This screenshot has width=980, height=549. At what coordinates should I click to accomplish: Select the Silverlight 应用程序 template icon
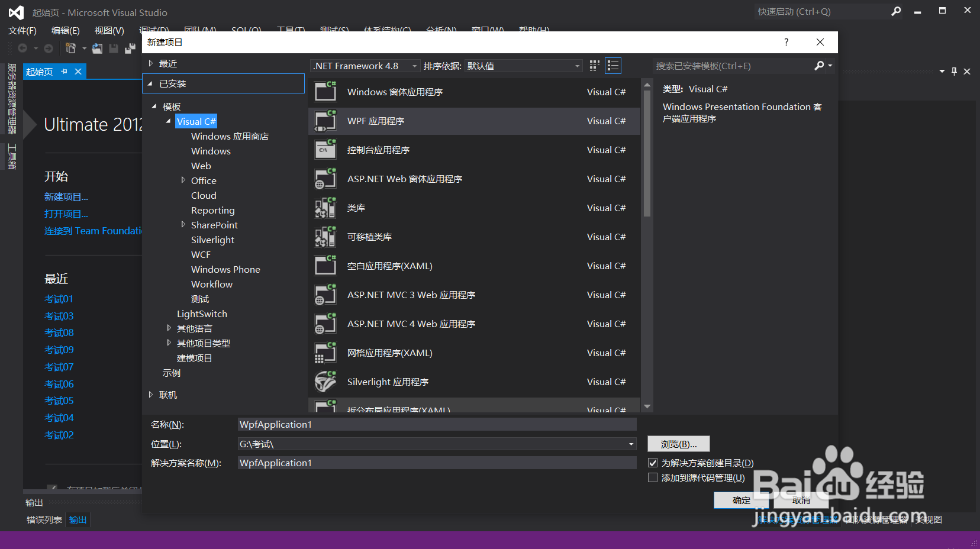point(325,382)
